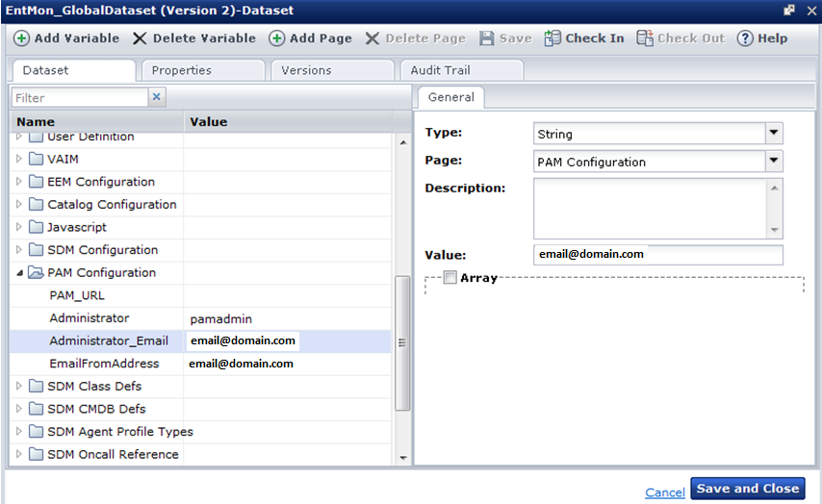Click the Javascript folder icon
Viewport: 822px width, 504px height.
tap(36, 227)
